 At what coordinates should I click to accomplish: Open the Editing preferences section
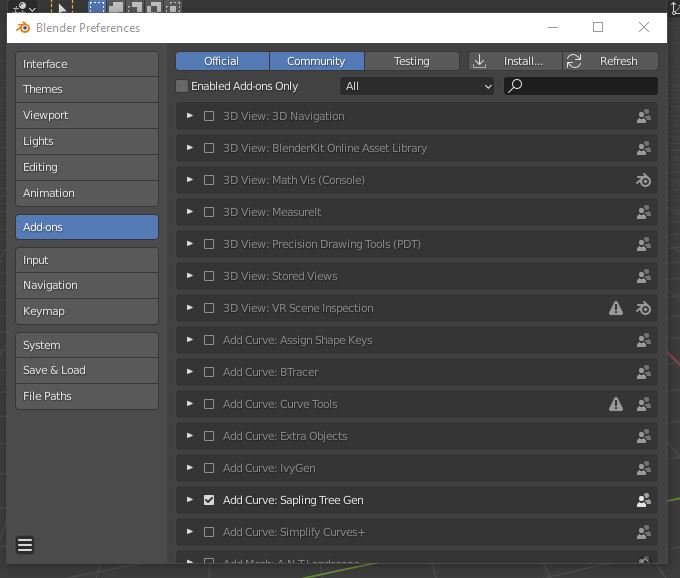click(x=87, y=167)
